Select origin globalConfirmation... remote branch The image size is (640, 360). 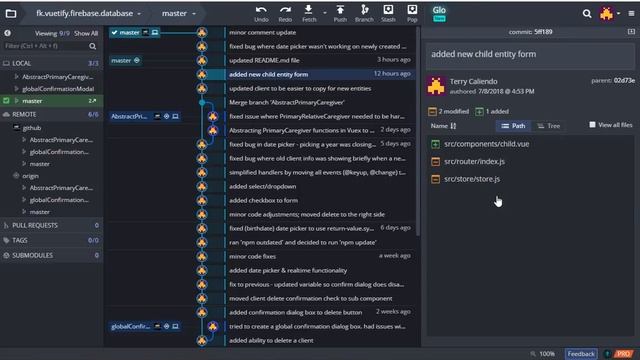point(59,200)
